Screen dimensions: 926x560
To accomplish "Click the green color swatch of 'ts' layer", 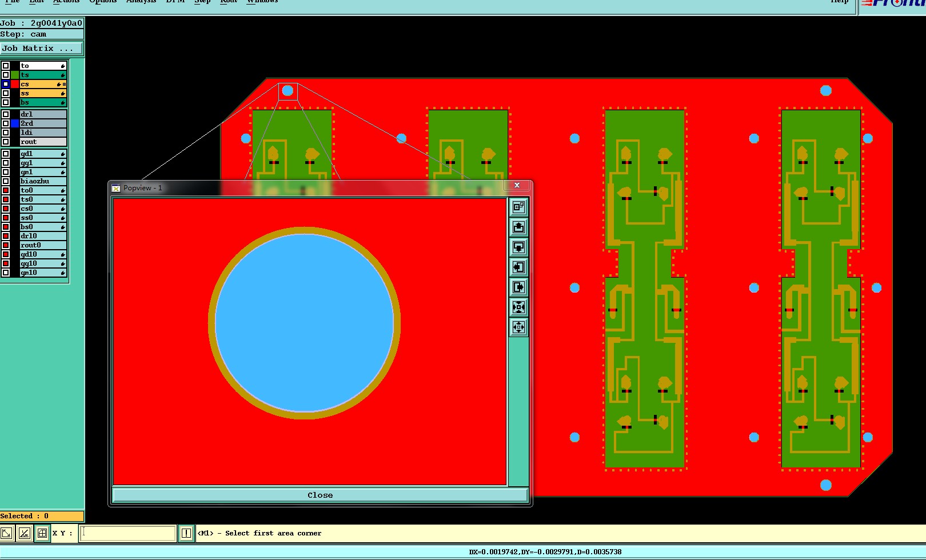I will click(15, 75).
